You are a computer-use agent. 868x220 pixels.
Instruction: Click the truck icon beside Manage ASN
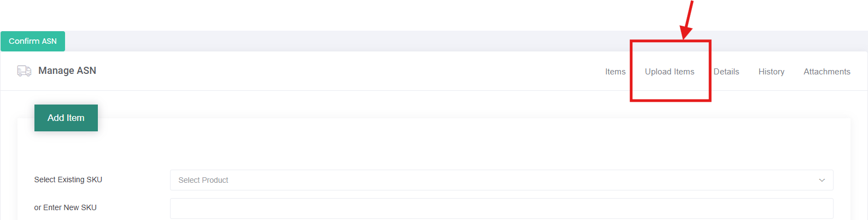tap(24, 71)
